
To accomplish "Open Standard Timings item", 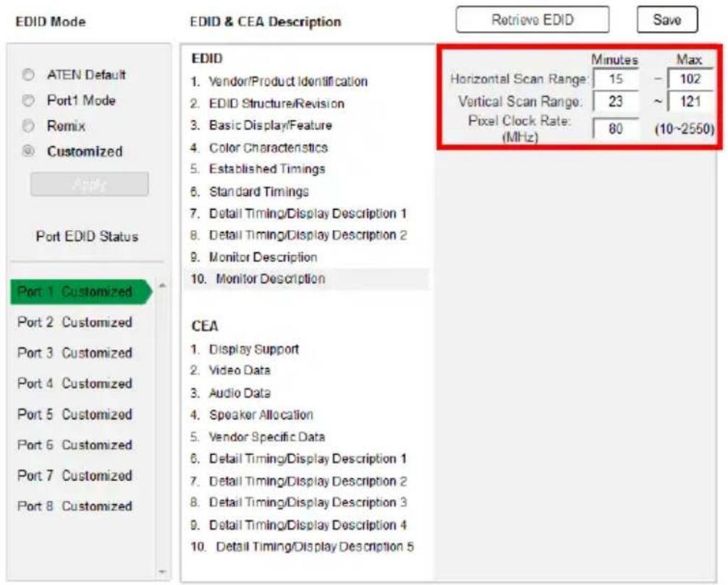I will click(250, 192).
